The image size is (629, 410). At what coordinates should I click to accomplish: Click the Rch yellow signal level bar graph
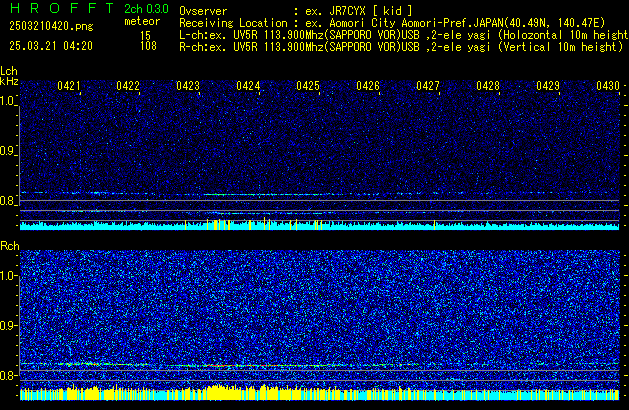click(x=319, y=393)
